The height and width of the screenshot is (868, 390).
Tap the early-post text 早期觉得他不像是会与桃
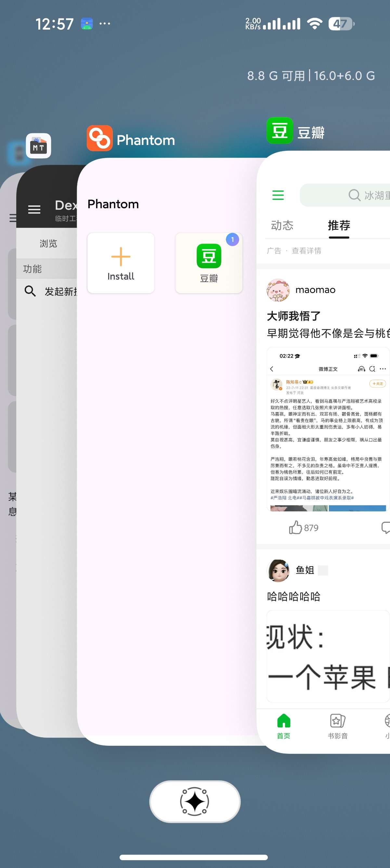328,333
